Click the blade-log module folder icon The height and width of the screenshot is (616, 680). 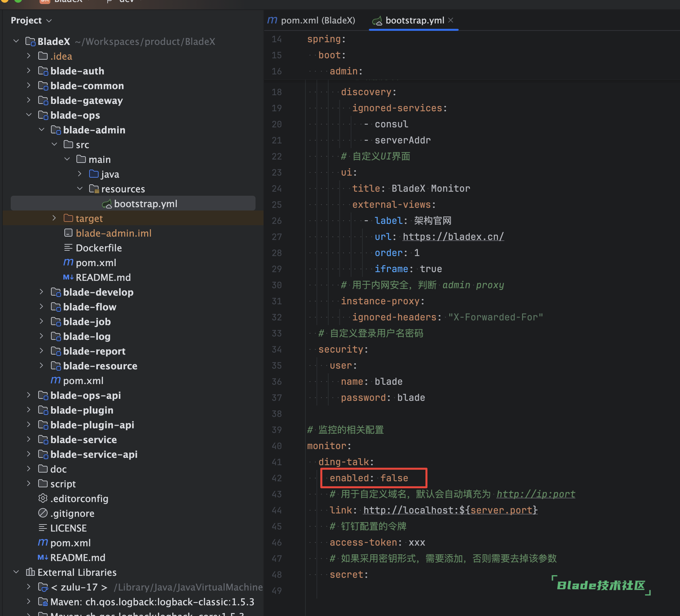coord(56,336)
